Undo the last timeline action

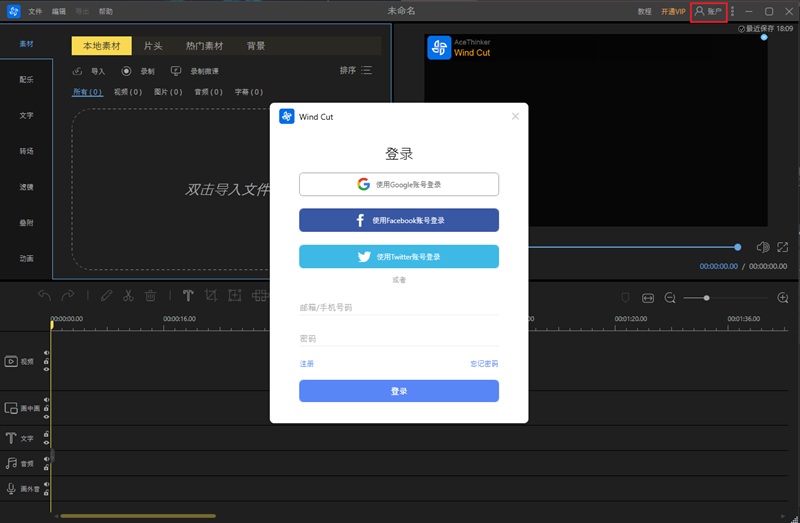click(44, 295)
